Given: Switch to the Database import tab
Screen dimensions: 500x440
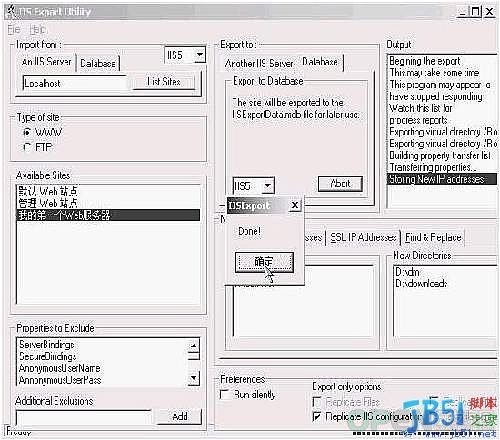Looking at the screenshot, I should click(x=98, y=63).
